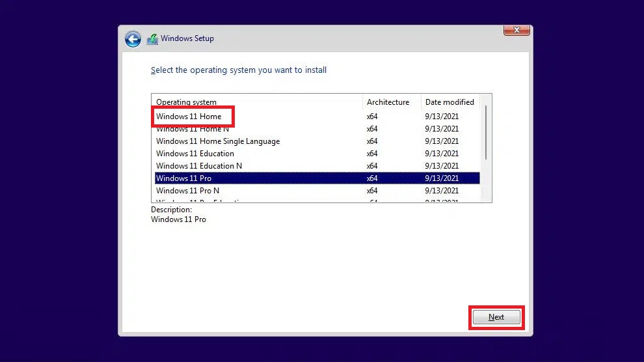Click the Description text Windows 11 Pro
Viewport: 644px width, 362px height.
pos(178,219)
